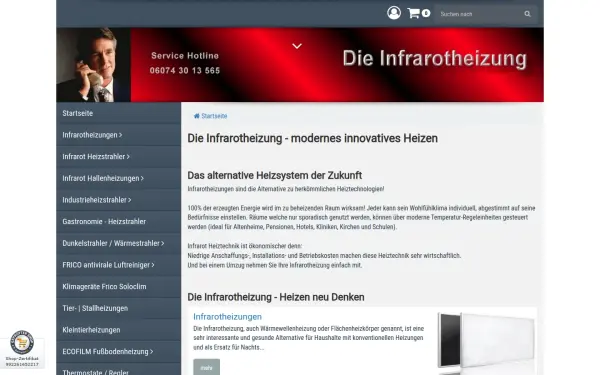Open the Startseite menu item
This screenshot has height=375, width=600.
point(119,113)
